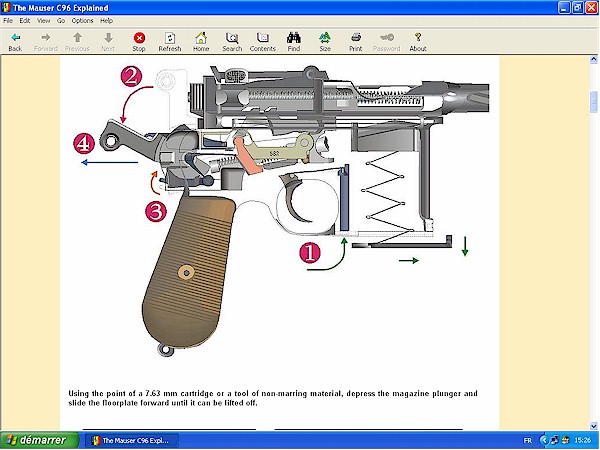Click the scrollbar up arrow
The width and height of the screenshot is (600, 450).
[x=593, y=59]
